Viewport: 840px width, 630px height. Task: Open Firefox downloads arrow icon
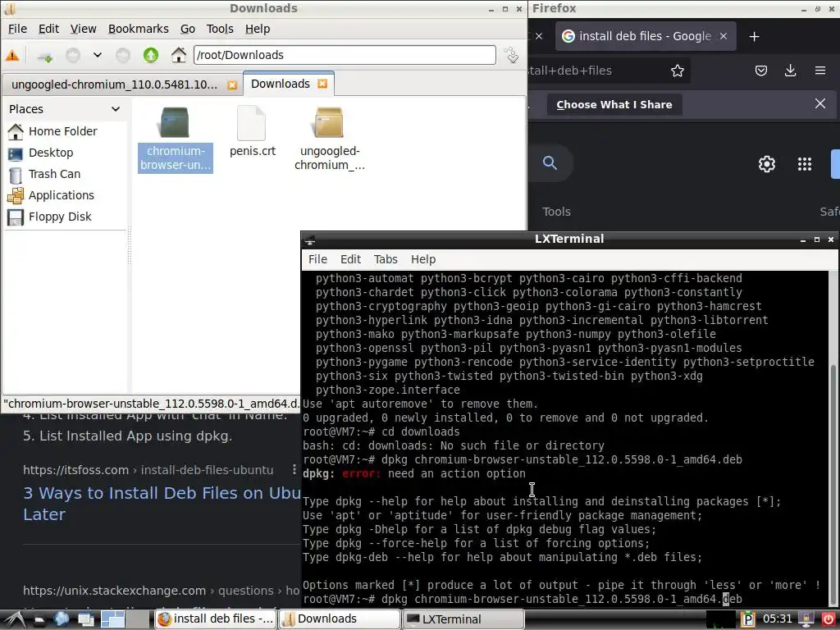(x=790, y=71)
